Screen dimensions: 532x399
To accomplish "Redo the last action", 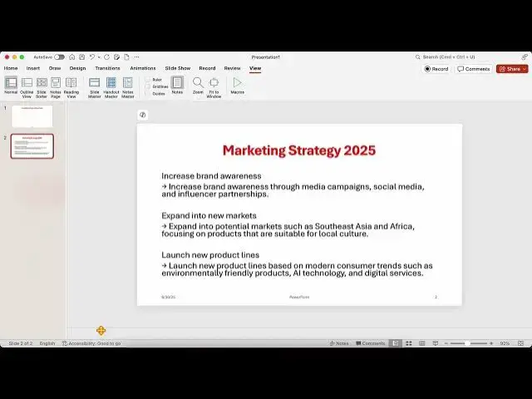I will click(107, 57).
